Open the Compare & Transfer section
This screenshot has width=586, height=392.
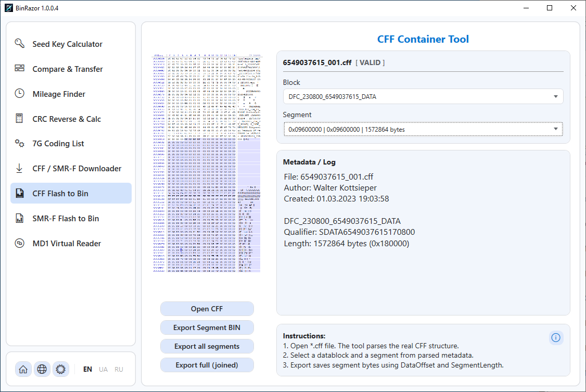[x=71, y=69]
